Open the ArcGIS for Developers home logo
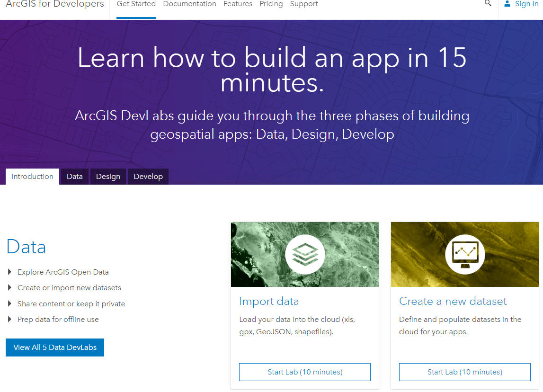The width and height of the screenshot is (543, 392). (x=55, y=4)
